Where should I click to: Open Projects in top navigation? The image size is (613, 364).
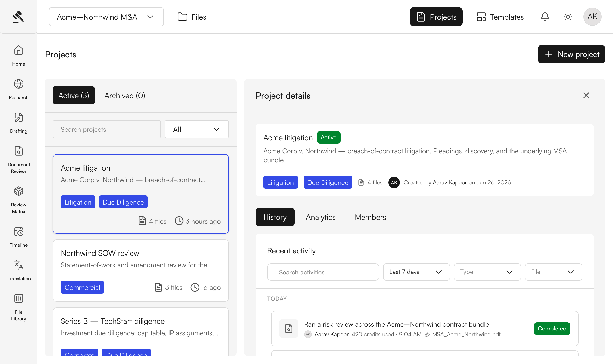[x=436, y=17]
